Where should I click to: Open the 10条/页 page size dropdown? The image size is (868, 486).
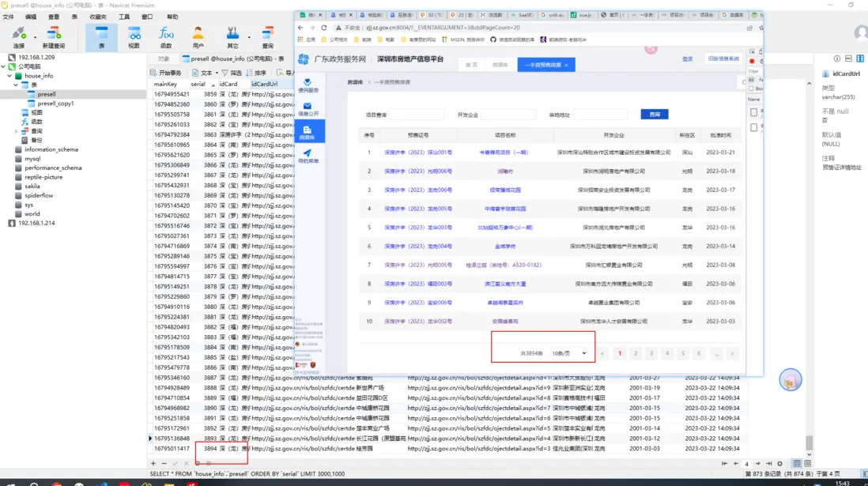569,353
